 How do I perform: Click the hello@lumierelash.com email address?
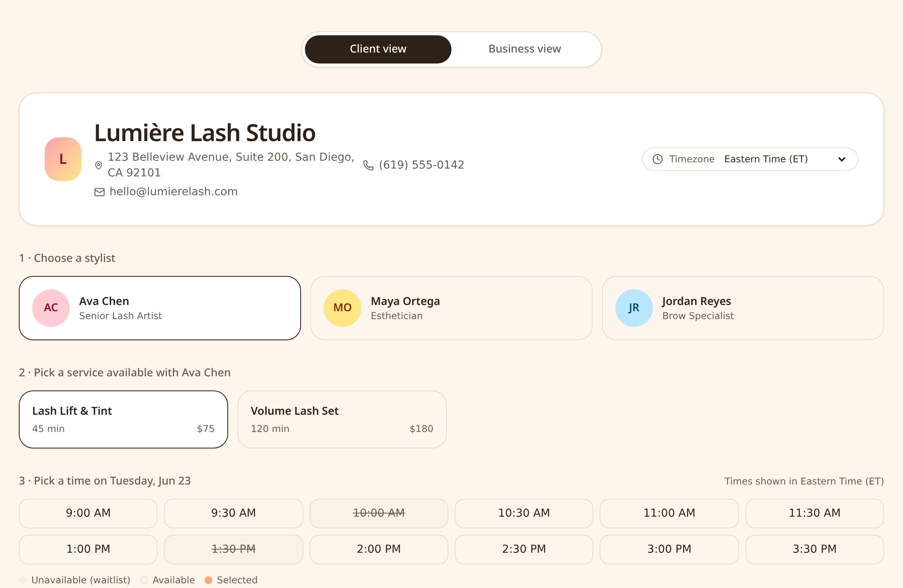pos(174,192)
